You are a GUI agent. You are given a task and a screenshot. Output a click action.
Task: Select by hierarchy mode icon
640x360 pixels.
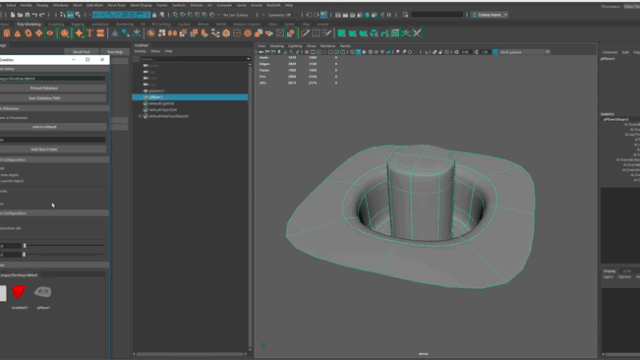tap(63, 15)
